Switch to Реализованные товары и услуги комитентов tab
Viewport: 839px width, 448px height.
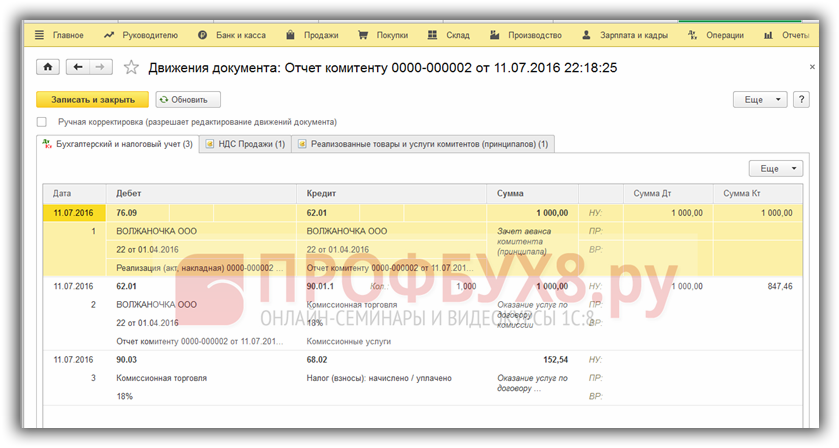(x=423, y=144)
